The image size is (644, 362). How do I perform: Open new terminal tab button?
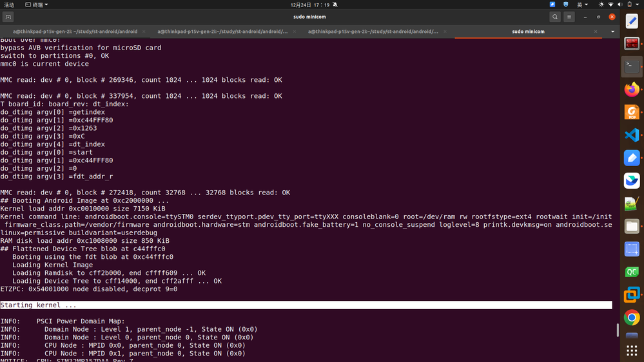(8, 17)
